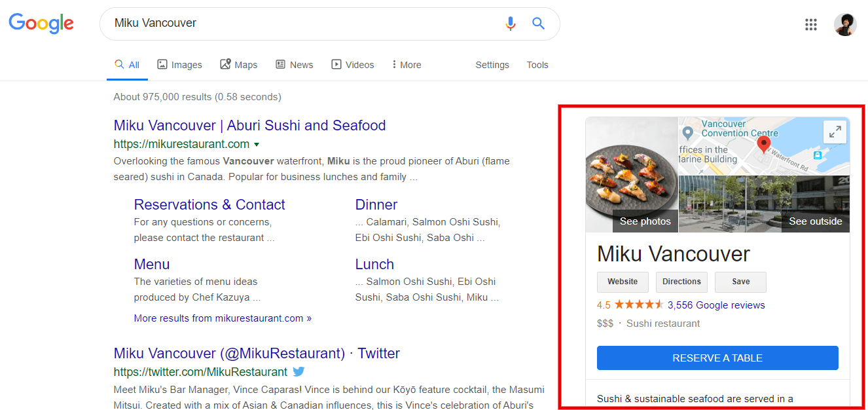Open the 3,556 Google reviews link
Viewport: 868px width, 410px height.
716,305
